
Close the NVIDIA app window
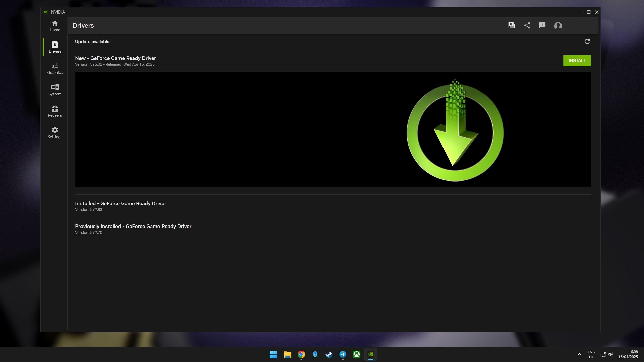[596, 12]
